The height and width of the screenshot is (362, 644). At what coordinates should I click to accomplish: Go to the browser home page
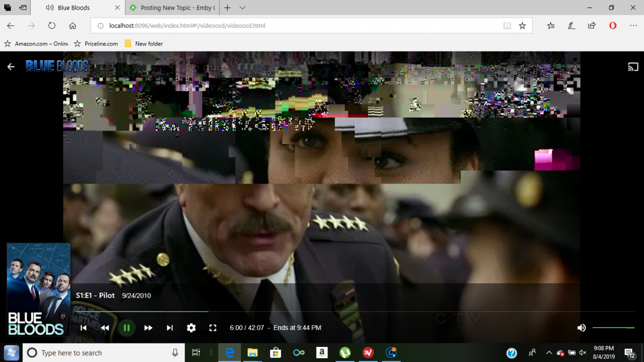pos(72,26)
